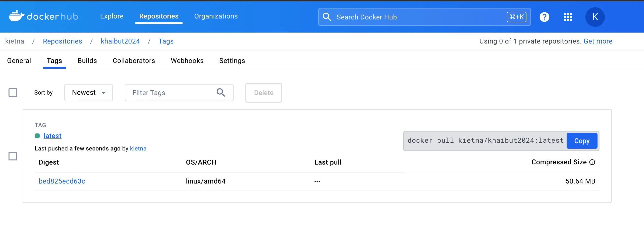The height and width of the screenshot is (228, 644).
Task: Open the khaibut2024 breadcrumb link
Action: pos(120,41)
